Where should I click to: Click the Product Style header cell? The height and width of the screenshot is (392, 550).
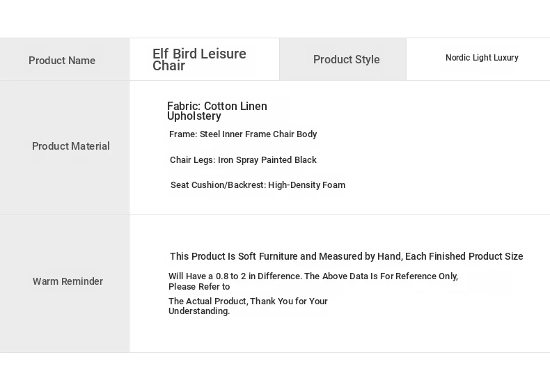click(x=346, y=60)
